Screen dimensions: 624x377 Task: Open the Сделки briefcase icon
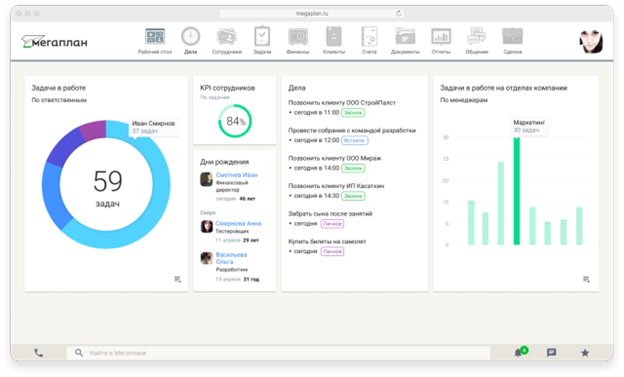pyautogui.click(x=513, y=36)
